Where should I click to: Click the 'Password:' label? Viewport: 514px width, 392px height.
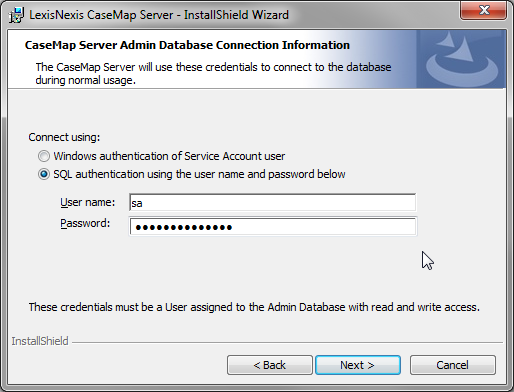click(x=85, y=223)
